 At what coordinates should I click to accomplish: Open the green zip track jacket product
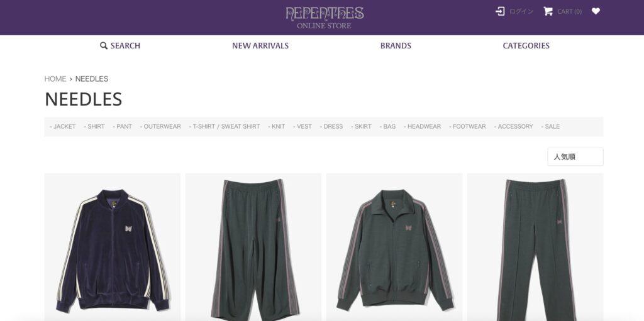coord(394,247)
